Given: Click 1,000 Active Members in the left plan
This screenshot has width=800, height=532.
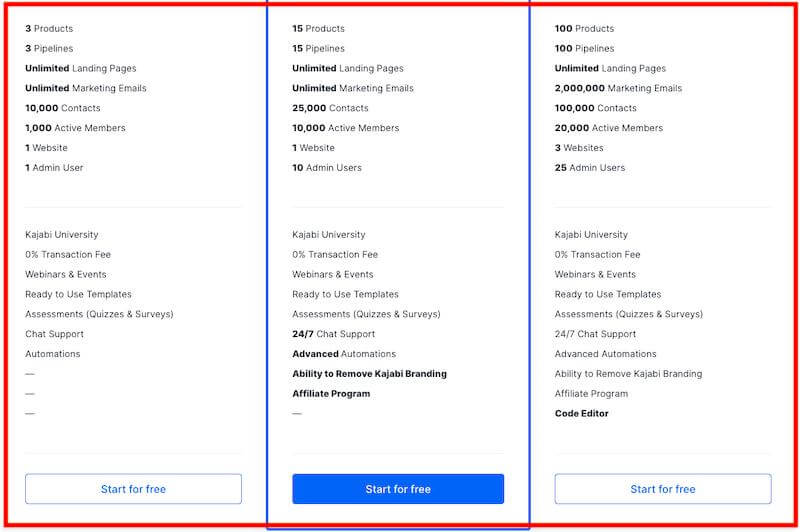Looking at the screenshot, I should coord(75,128).
